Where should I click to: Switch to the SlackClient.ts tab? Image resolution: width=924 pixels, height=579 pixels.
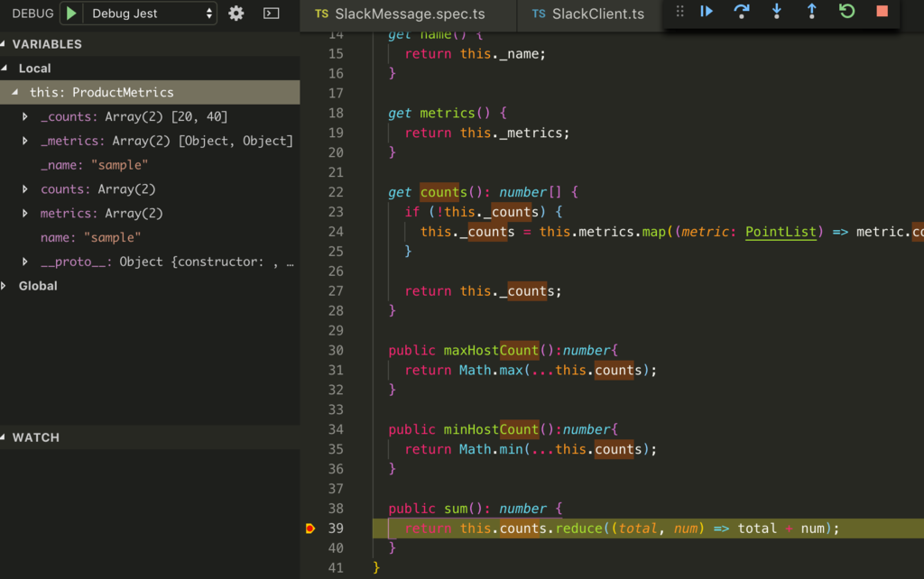pyautogui.click(x=589, y=14)
